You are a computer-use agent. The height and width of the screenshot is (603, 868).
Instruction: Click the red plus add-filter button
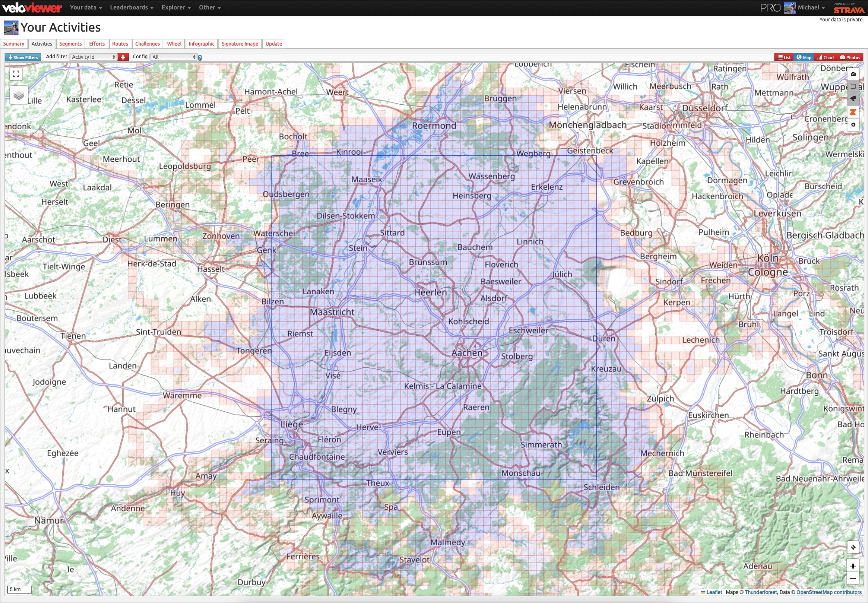pyautogui.click(x=123, y=57)
